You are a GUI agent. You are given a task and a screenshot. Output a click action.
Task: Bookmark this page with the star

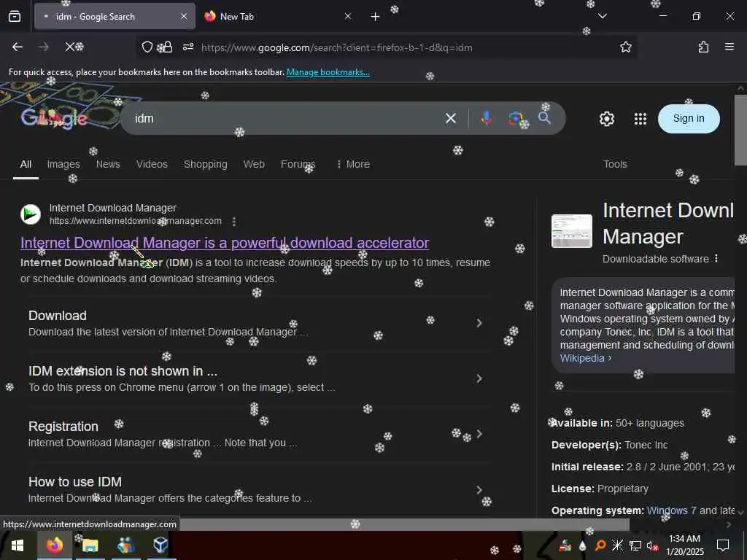pyautogui.click(x=625, y=47)
